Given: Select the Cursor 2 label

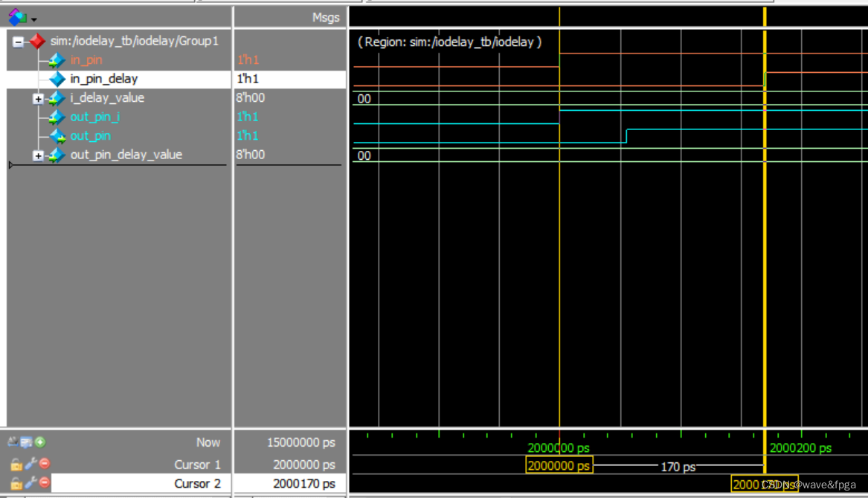Looking at the screenshot, I should pyautogui.click(x=197, y=484).
